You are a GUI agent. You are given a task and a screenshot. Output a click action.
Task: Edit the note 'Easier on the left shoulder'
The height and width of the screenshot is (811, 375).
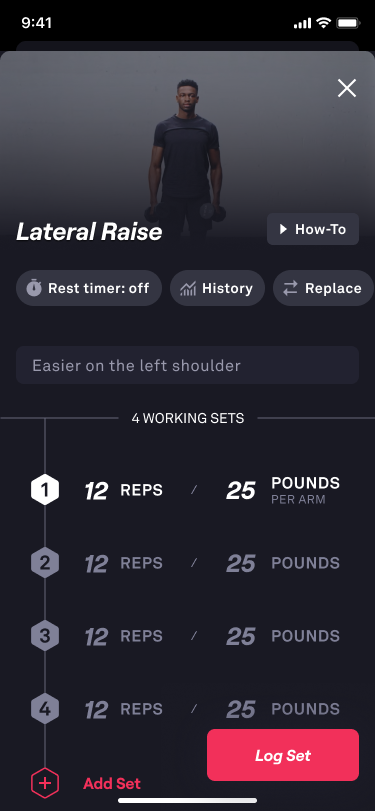point(187,365)
